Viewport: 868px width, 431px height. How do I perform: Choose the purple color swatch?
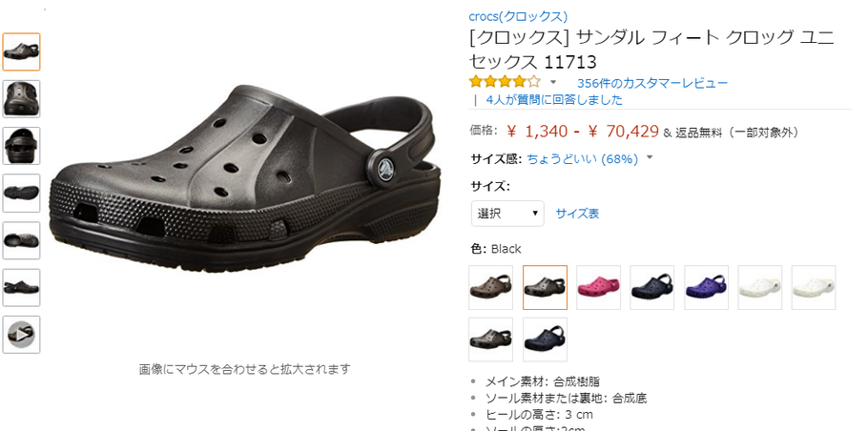(707, 287)
